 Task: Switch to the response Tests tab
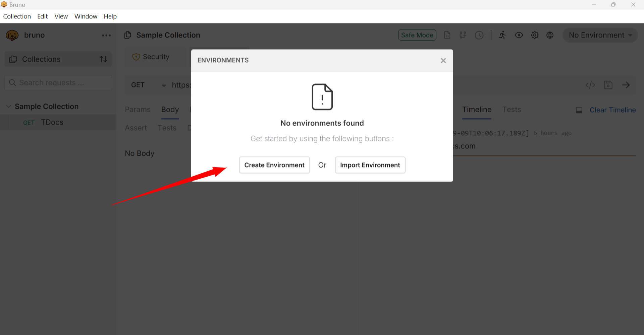tap(512, 110)
